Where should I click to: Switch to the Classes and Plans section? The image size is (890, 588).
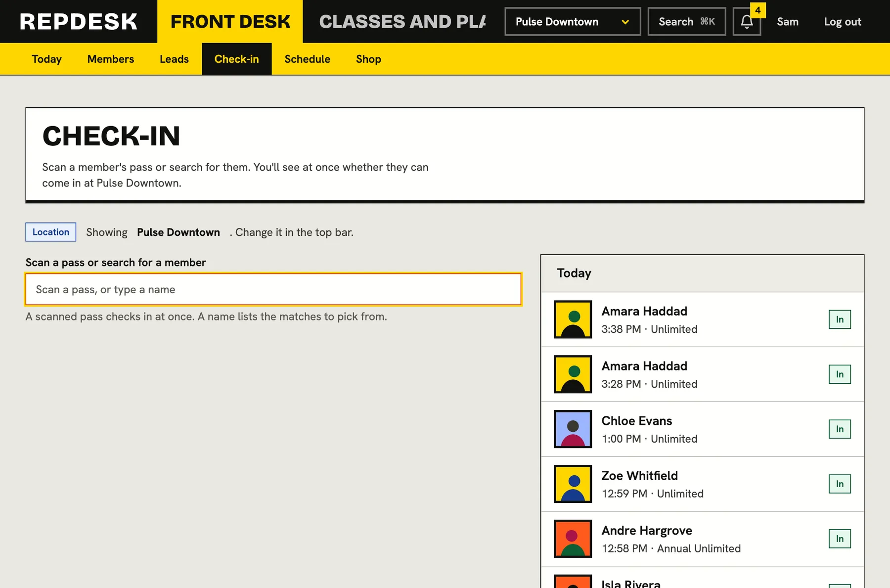pyautogui.click(x=402, y=22)
